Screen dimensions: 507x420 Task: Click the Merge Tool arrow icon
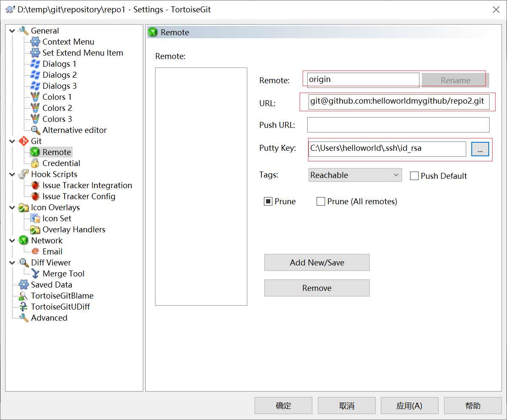coord(35,273)
